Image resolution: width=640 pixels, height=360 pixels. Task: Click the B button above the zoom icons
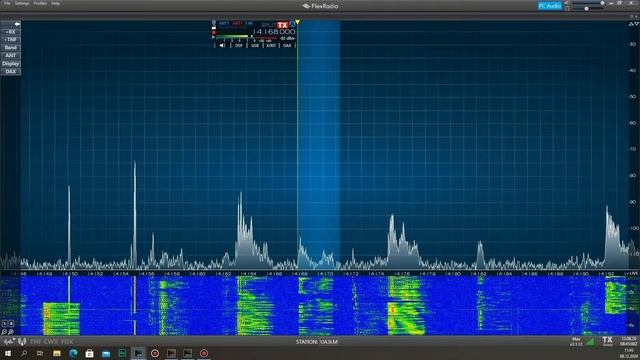click(11, 324)
